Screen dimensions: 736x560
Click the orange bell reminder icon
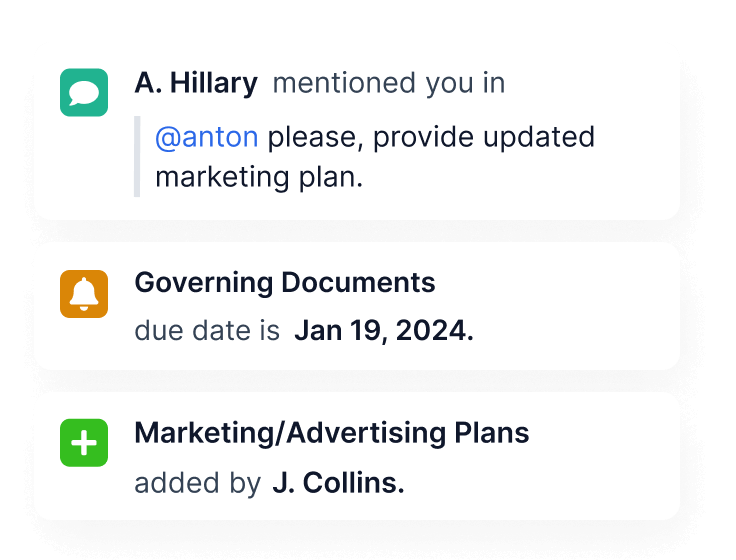[84, 293]
